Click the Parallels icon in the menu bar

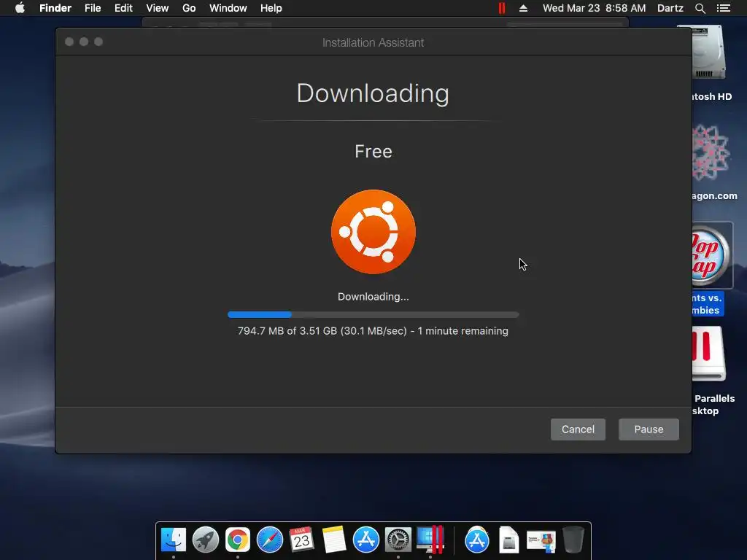(502, 8)
